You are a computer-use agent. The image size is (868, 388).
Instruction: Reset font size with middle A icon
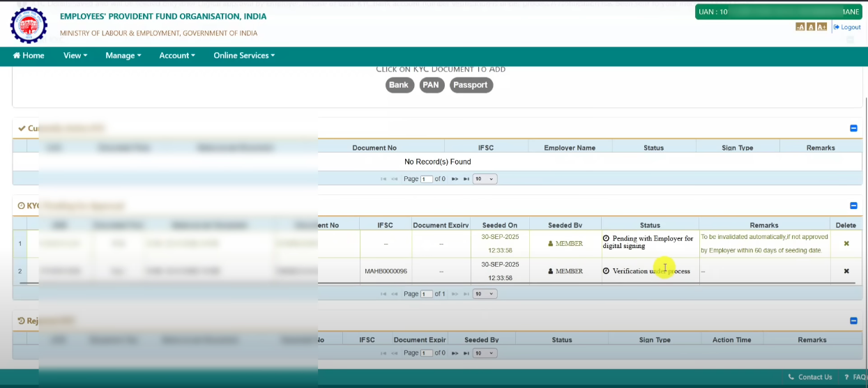[811, 27]
